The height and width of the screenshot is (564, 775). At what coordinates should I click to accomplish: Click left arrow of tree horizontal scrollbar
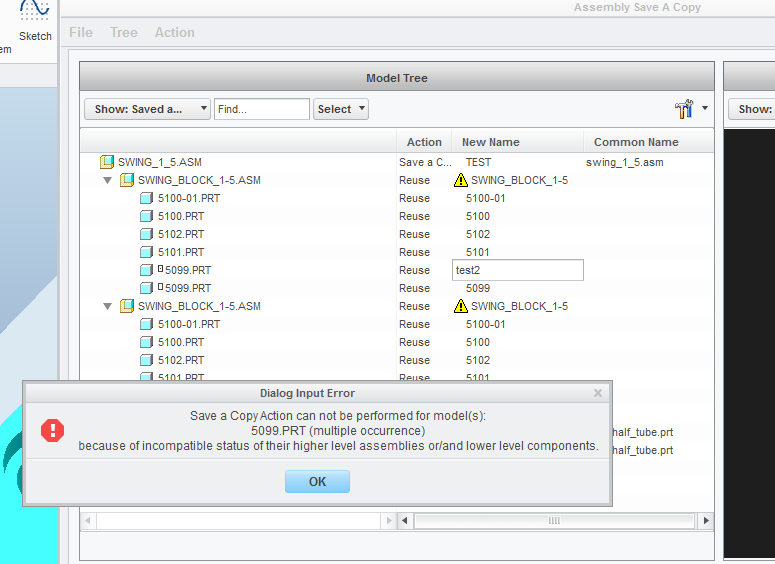click(88, 521)
